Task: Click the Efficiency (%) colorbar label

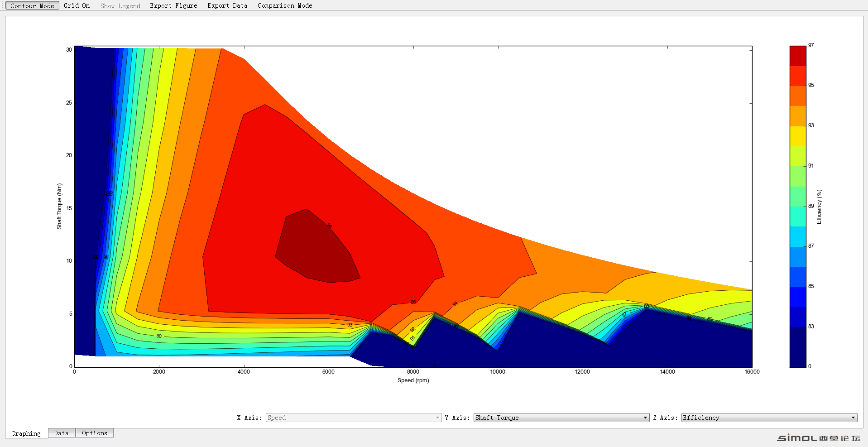Action: 819,207
